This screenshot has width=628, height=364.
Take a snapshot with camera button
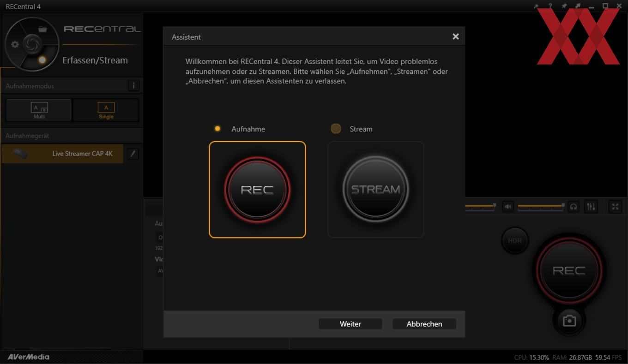coord(569,320)
